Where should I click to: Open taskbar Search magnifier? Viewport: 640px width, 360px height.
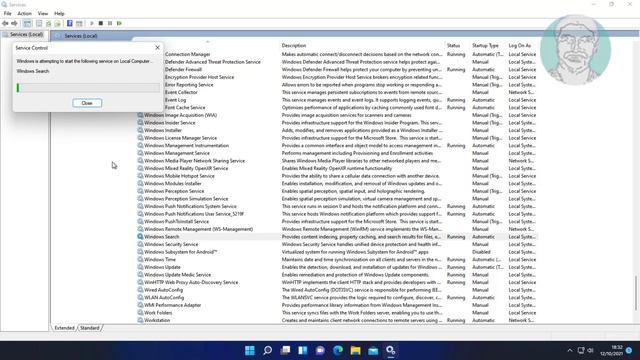click(x=267, y=350)
